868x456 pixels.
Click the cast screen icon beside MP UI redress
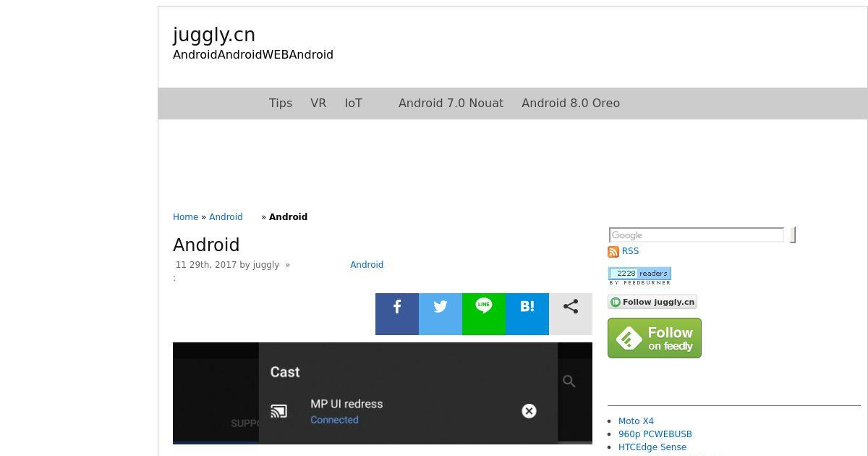278,411
